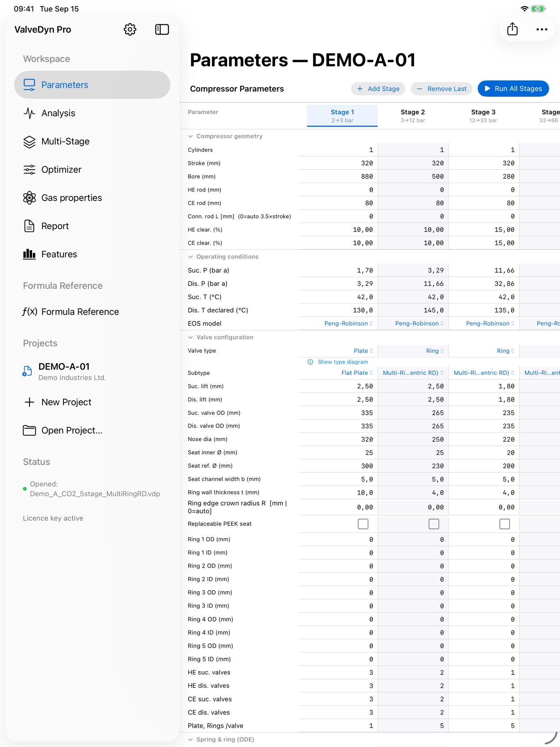Select the Stage 1 column tab
Viewport: 560px width, 747px height.
tap(342, 116)
